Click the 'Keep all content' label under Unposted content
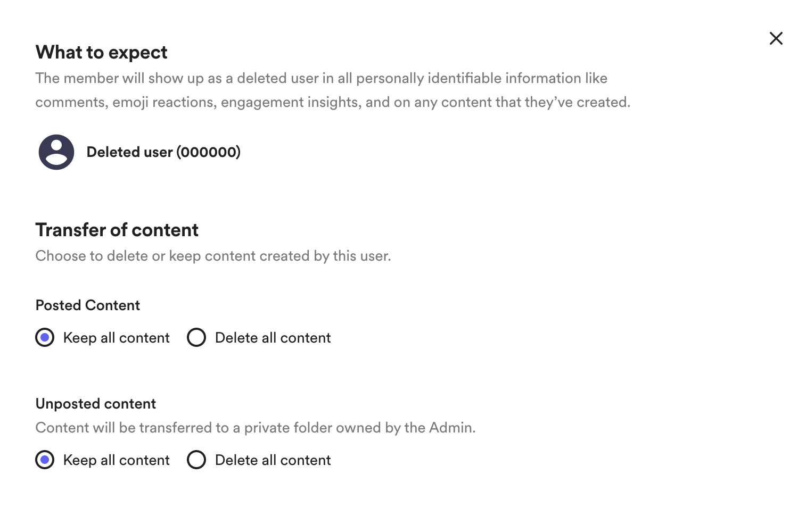 pyautogui.click(x=116, y=460)
